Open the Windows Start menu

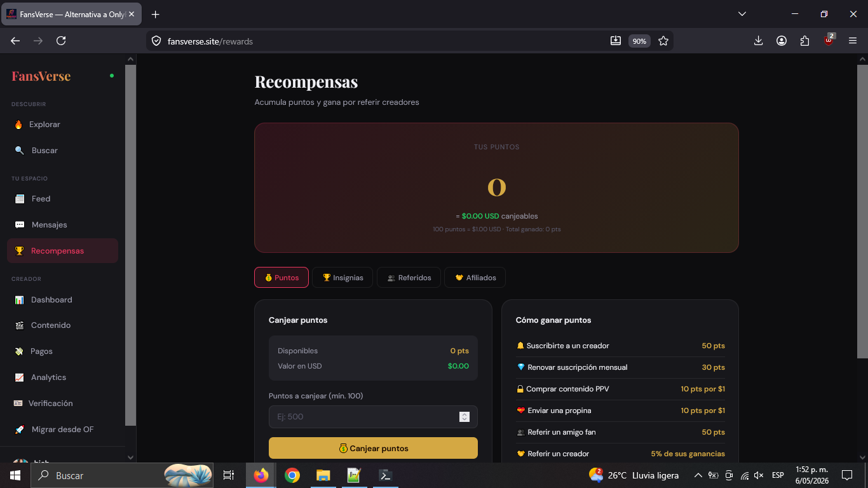click(15, 475)
